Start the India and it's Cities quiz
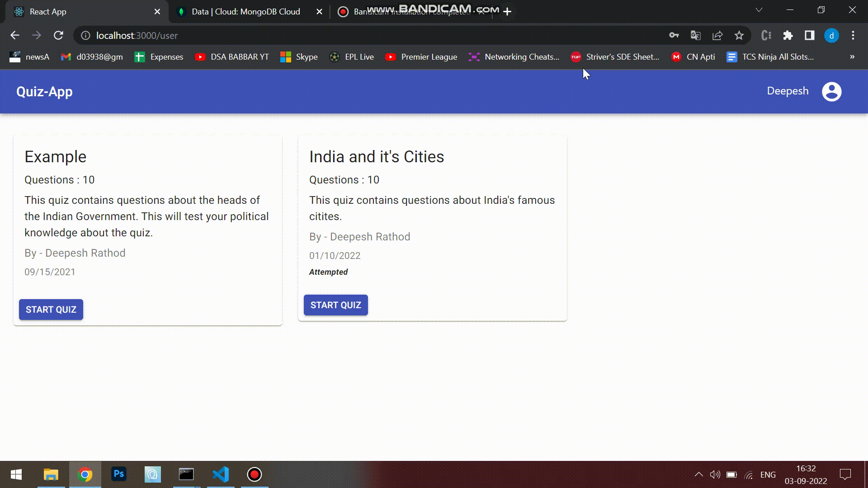This screenshot has height=488, width=868. click(x=335, y=305)
